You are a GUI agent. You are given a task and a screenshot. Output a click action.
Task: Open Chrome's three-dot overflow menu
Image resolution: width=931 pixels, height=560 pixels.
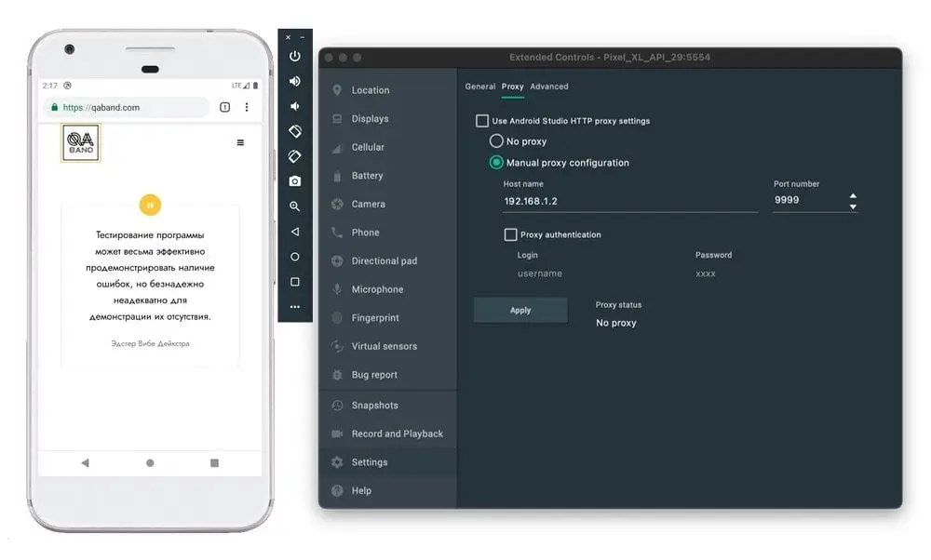[x=247, y=108]
